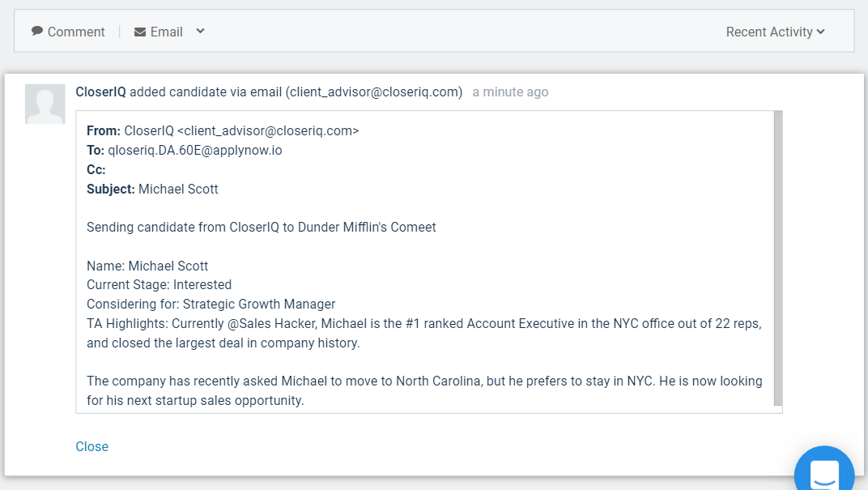Click the 'a minute ago' timestamp
Screen dimensions: 868x490
[x=510, y=92]
